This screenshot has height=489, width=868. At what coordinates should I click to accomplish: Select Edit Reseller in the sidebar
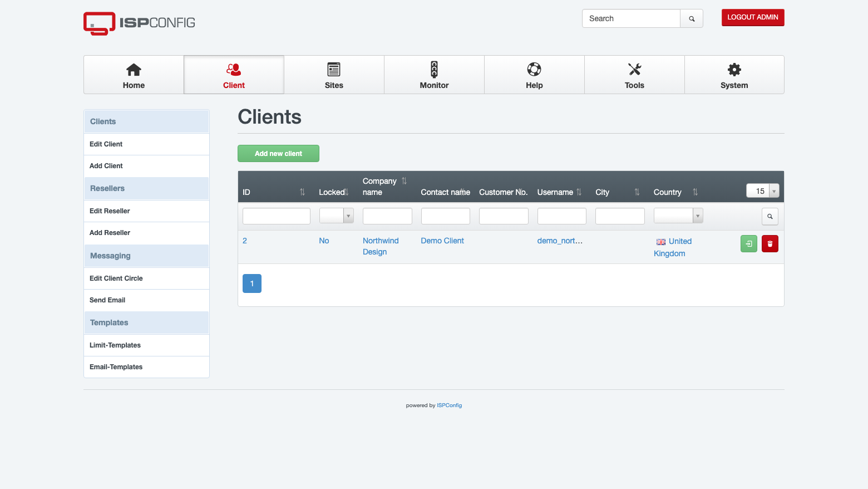146,211
